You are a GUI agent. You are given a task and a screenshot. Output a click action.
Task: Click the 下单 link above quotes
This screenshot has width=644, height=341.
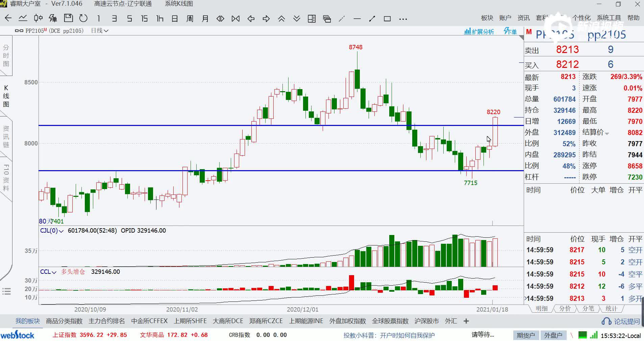tap(510, 31)
